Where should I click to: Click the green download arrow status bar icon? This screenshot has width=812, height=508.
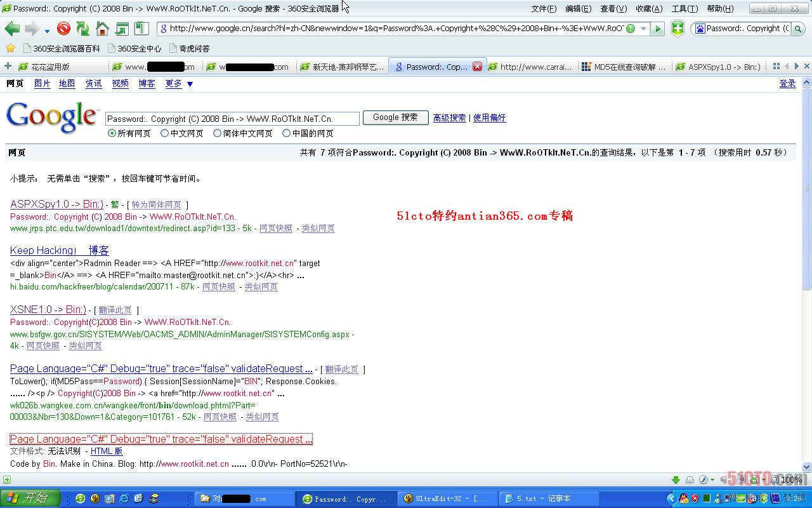[x=676, y=480]
